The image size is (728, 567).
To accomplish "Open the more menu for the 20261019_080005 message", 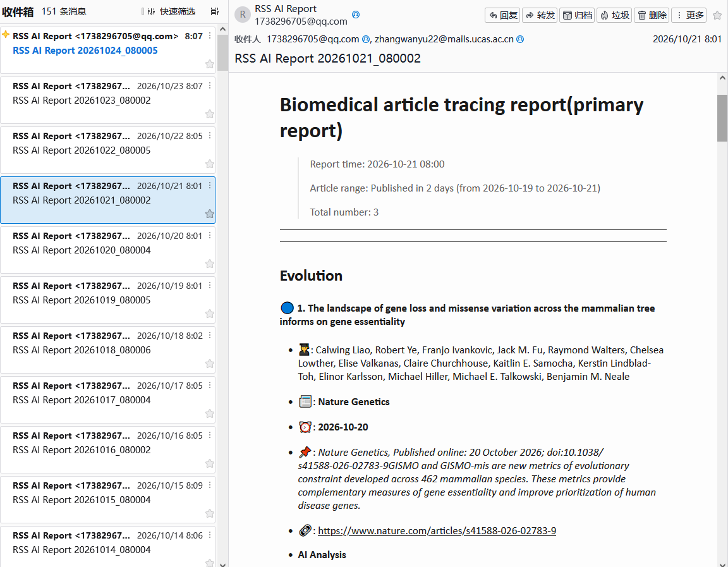I will (210, 285).
